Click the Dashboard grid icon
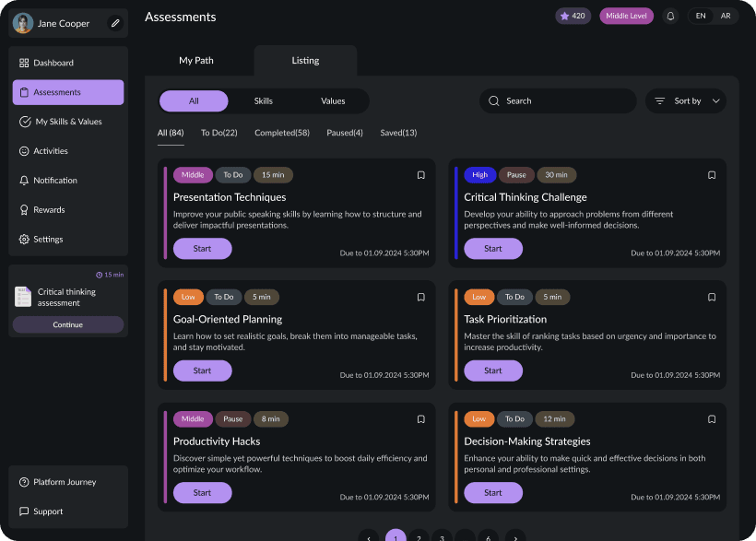Viewport: 756px width, 541px height. tap(22, 63)
